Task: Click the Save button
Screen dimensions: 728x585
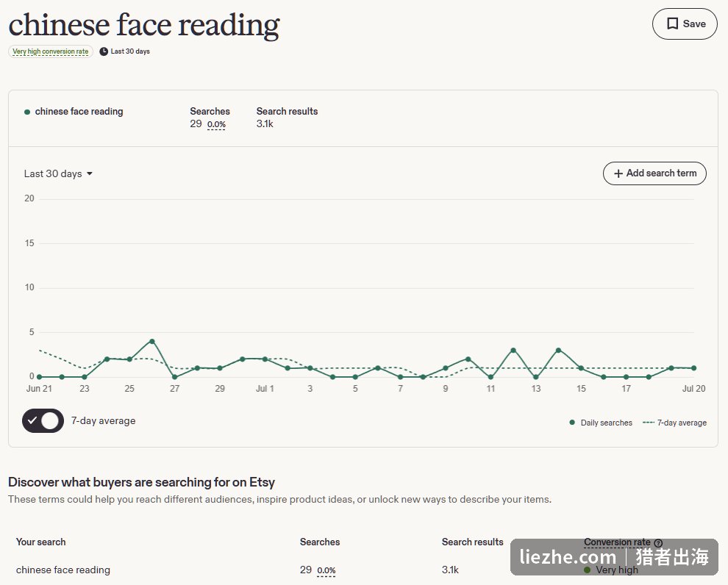Action: click(x=685, y=24)
